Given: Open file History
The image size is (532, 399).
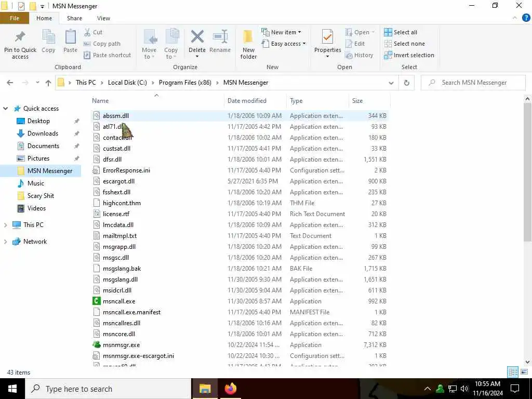Looking at the screenshot, I should (359, 55).
